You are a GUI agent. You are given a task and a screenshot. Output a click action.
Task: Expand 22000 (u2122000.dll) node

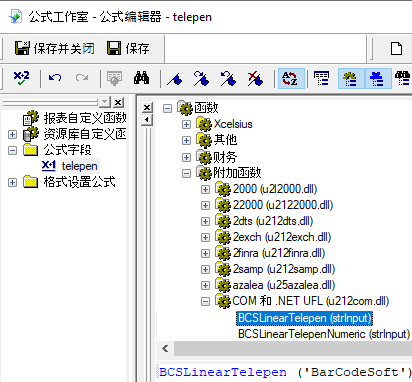click(x=205, y=205)
